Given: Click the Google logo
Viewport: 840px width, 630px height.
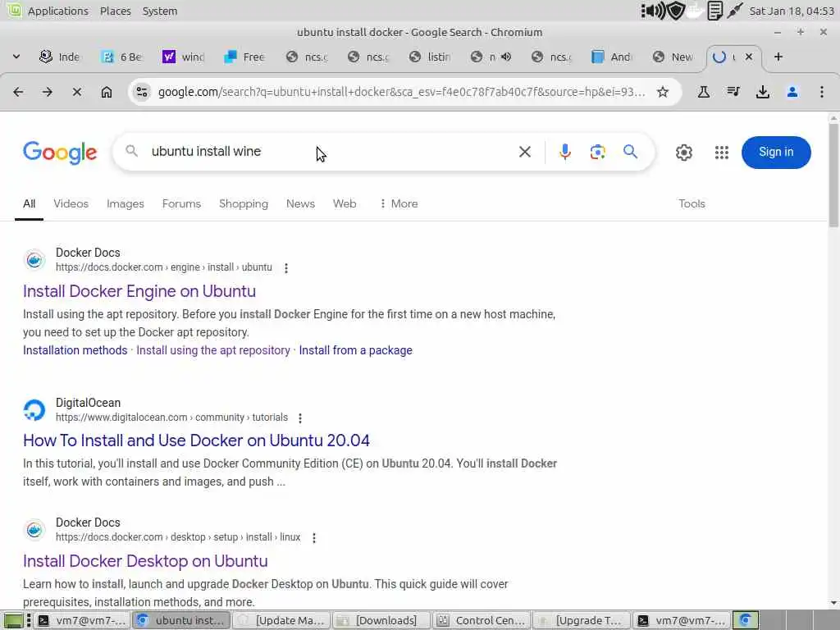Looking at the screenshot, I should [60, 153].
